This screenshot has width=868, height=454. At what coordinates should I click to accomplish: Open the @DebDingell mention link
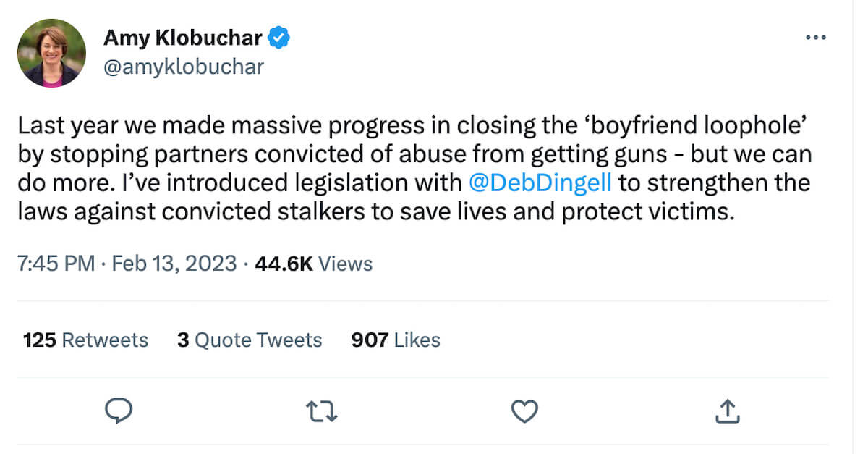coord(540,182)
